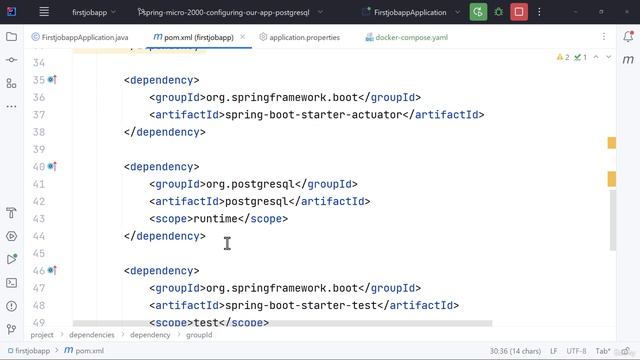This screenshot has height=360, width=640.
Task: Click gutter icon on line 40
Action: pyautogui.click(x=52, y=166)
